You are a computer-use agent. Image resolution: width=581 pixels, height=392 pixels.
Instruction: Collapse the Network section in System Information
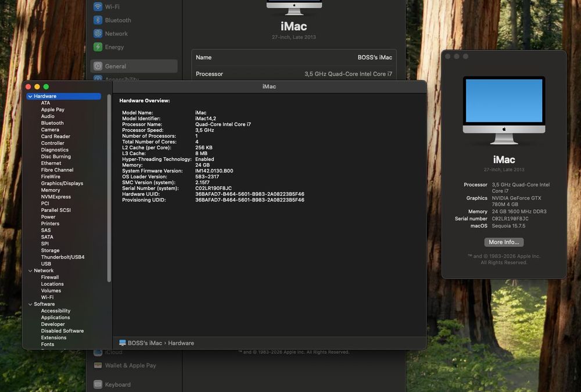point(30,271)
